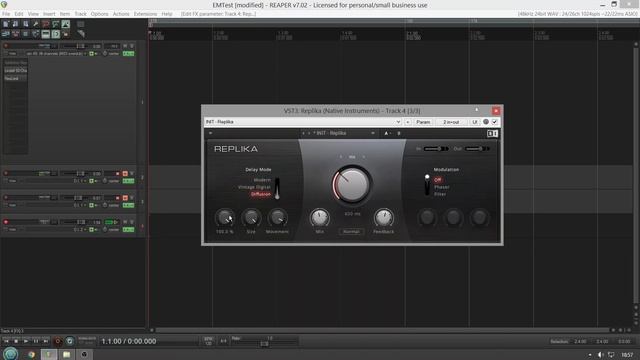Viewport: 640px width, 360px height.
Task: Toggle the grid lines toolbar icon
Action: [46, 34]
